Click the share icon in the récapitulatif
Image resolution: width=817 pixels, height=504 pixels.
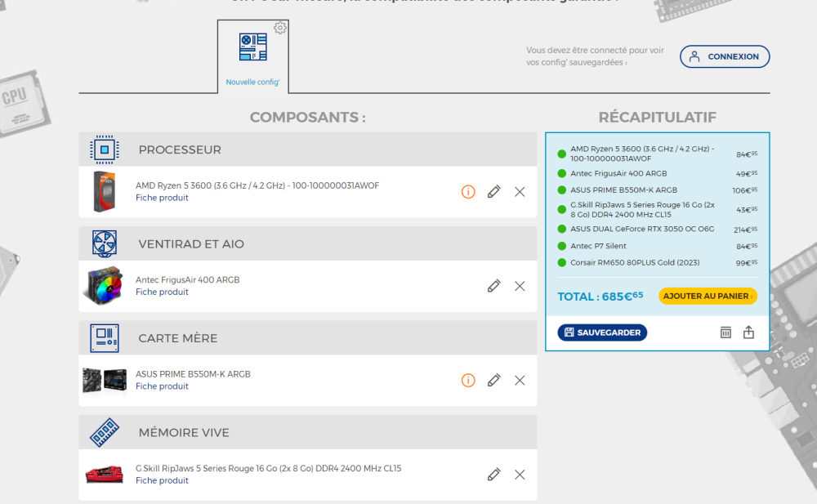pyautogui.click(x=748, y=332)
